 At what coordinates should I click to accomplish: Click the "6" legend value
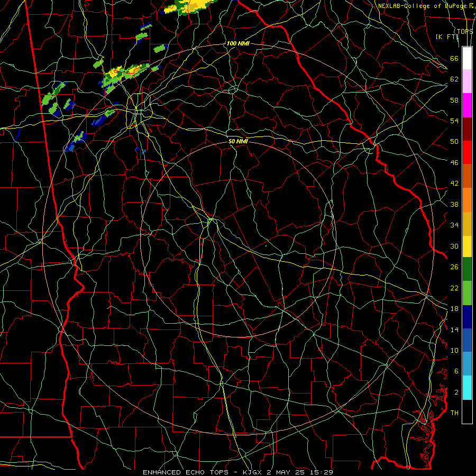click(456, 371)
